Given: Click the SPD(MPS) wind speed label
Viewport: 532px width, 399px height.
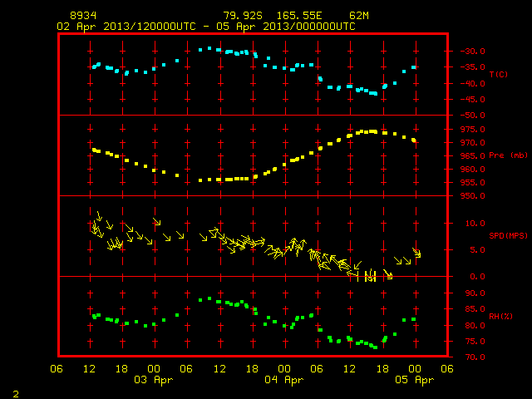Looking at the screenshot, I should point(508,235).
